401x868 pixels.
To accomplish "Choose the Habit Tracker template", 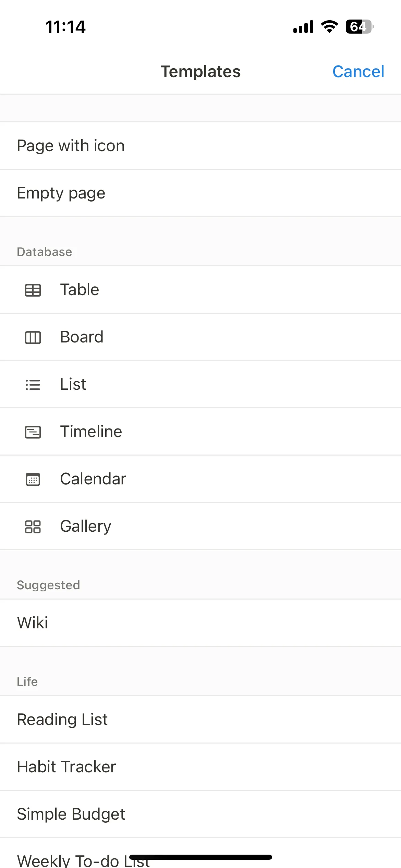I will point(200,767).
